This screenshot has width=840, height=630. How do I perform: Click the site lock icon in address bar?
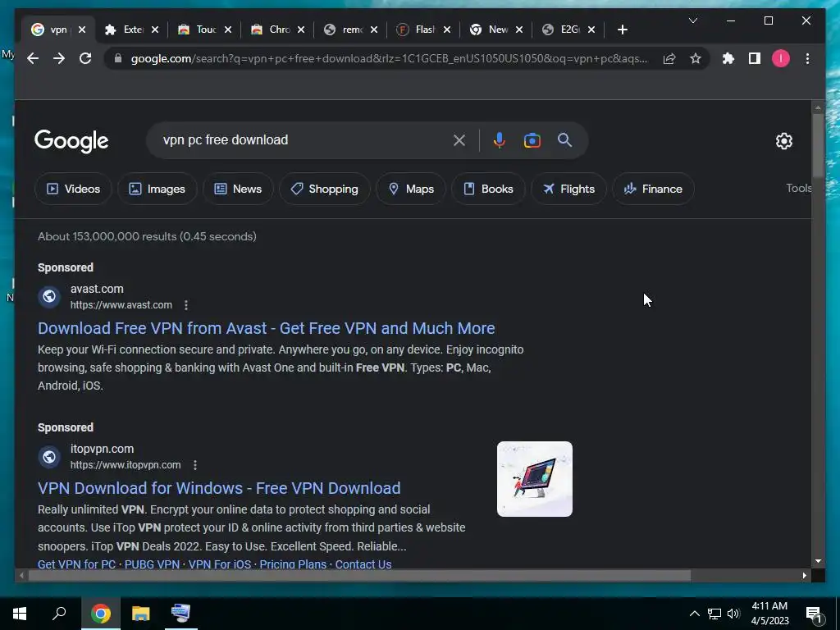118,58
